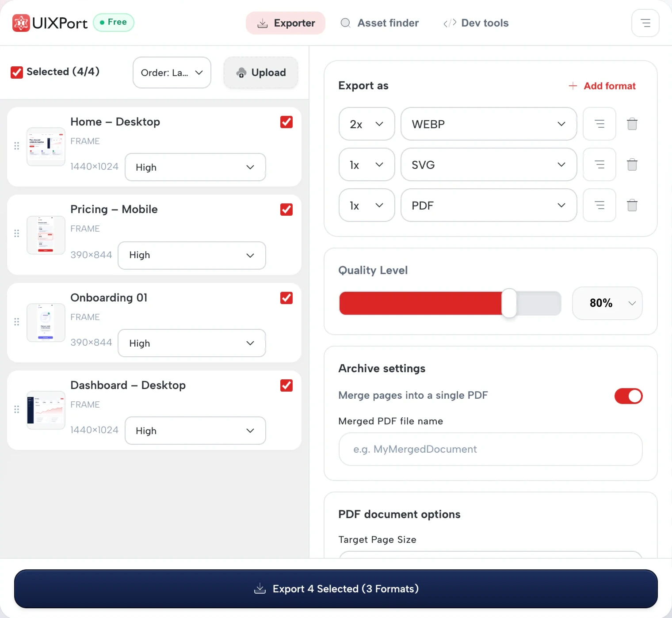Screen dimensions: 672x618
Task: Click Export 4 Selected button
Action: click(x=336, y=589)
